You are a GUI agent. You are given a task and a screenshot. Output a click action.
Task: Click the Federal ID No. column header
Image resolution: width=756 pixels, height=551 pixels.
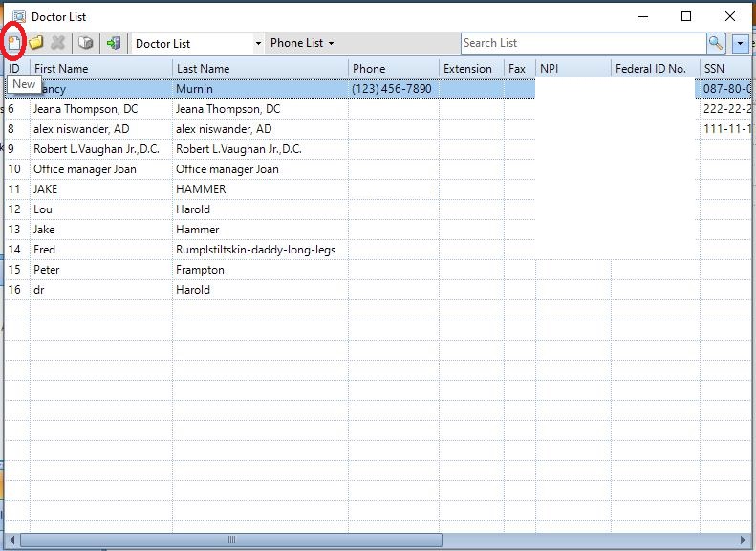tap(656, 69)
